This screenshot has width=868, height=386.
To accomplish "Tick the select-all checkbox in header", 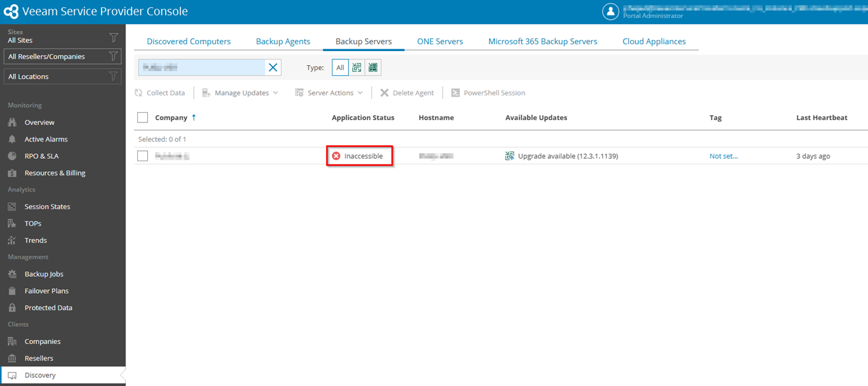I will coord(143,118).
